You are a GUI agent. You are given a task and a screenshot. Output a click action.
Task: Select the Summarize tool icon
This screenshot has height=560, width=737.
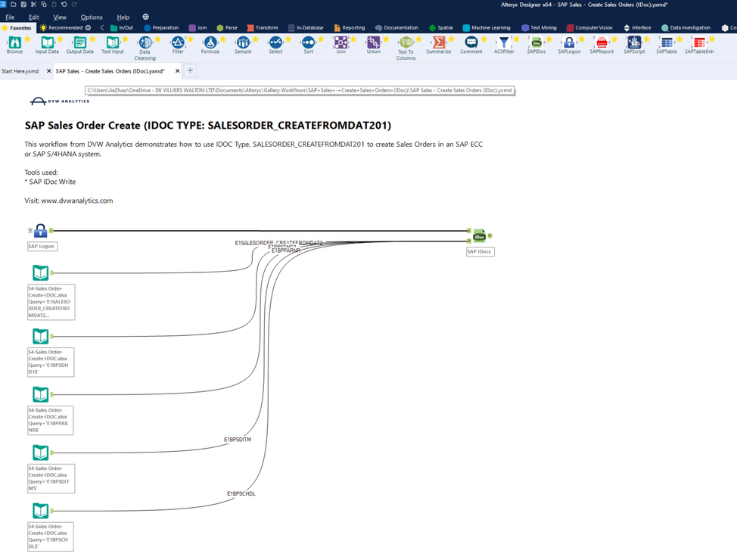point(439,42)
